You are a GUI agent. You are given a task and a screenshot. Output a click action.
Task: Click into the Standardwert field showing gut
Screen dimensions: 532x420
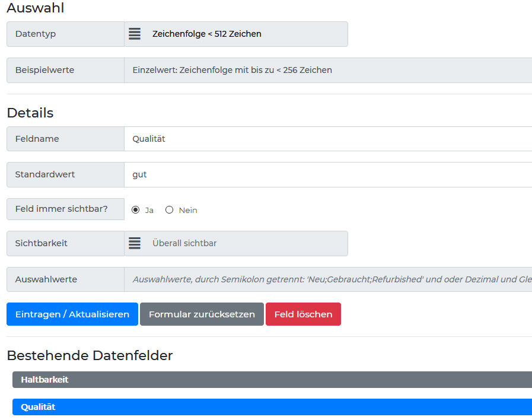pyautogui.click(x=328, y=174)
